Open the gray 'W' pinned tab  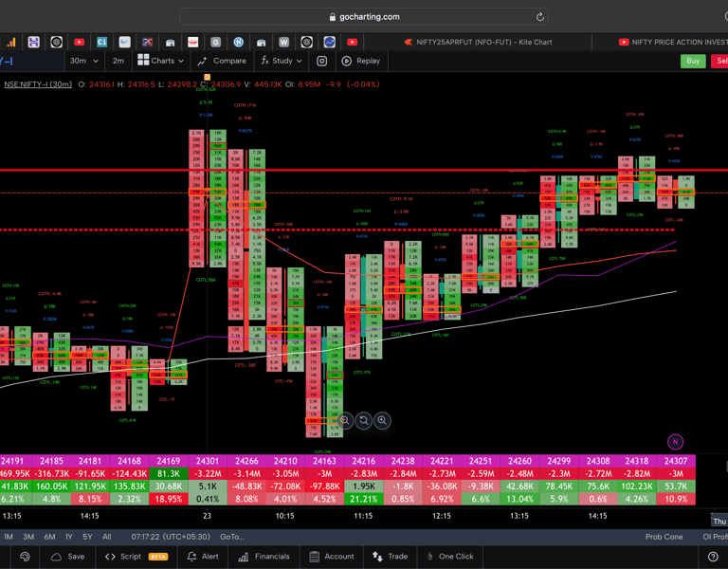point(283,43)
